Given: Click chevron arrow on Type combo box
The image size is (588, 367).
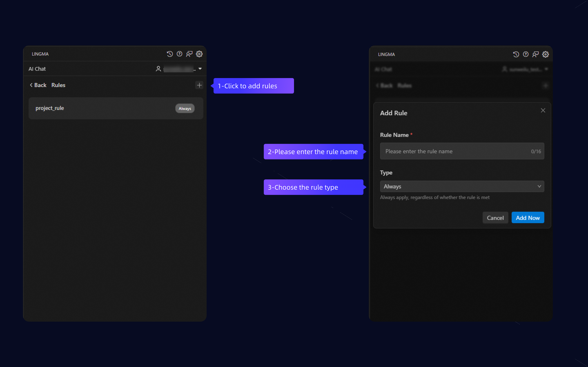Looking at the screenshot, I should (539, 186).
